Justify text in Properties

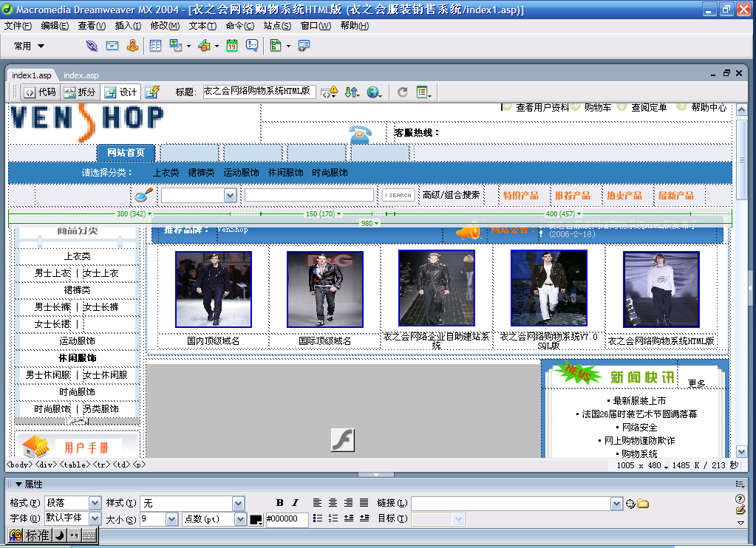364,503
